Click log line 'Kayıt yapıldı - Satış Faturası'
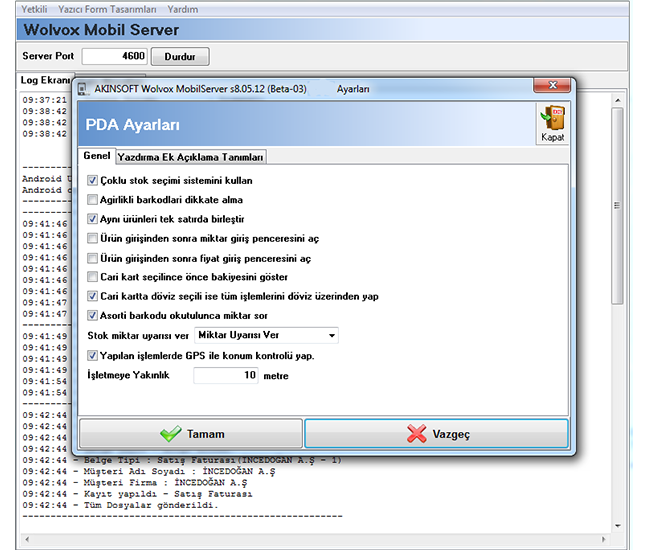The image size is (650, 550). click(137, 494)
